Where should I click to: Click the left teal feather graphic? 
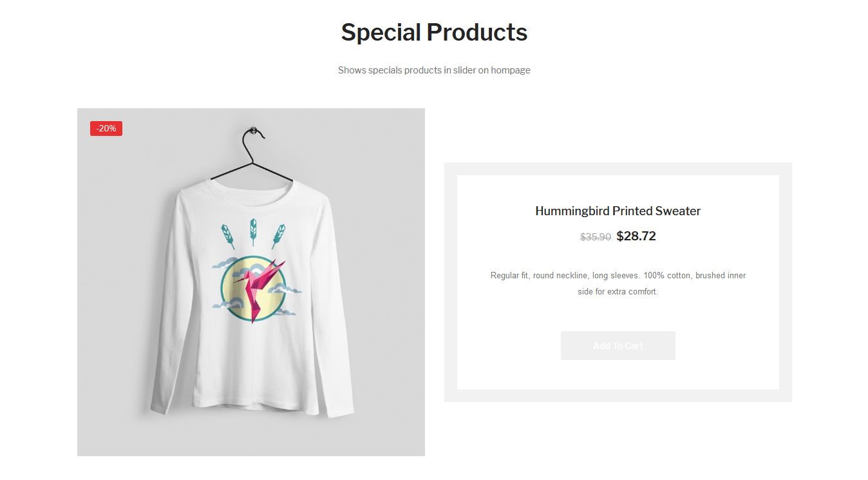click(x=227, y=235)
